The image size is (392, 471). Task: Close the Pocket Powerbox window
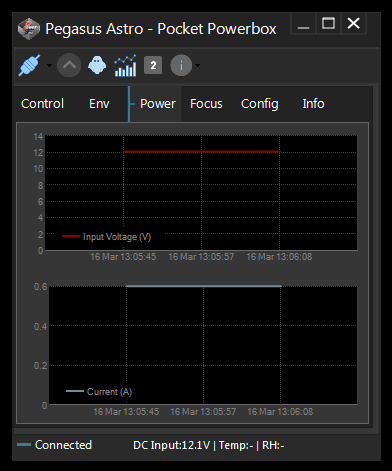point(354,23)
